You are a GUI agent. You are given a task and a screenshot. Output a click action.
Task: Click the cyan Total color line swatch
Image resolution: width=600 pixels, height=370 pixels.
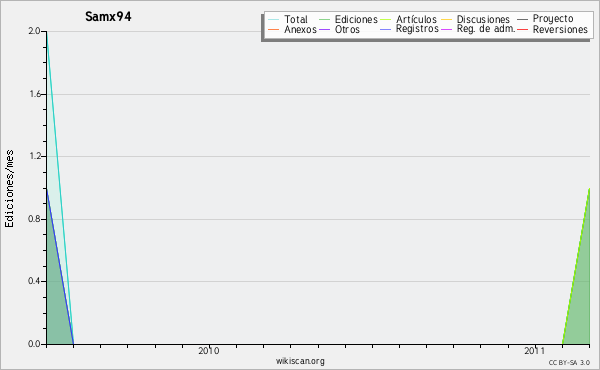274,19
